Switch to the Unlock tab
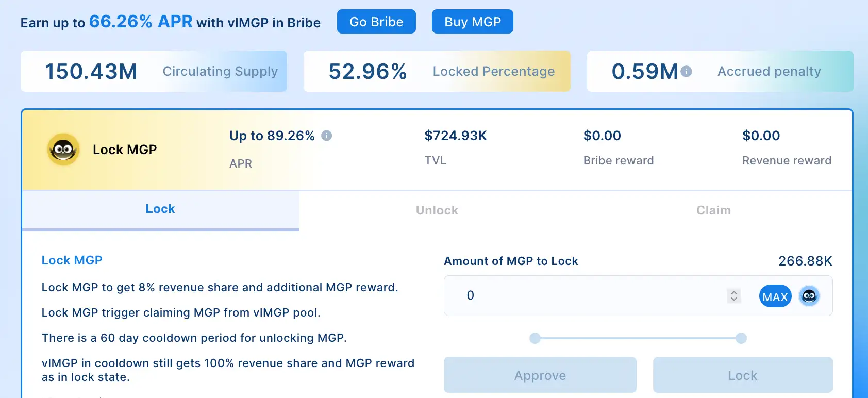868x398 pixels. tap(437, 210)
